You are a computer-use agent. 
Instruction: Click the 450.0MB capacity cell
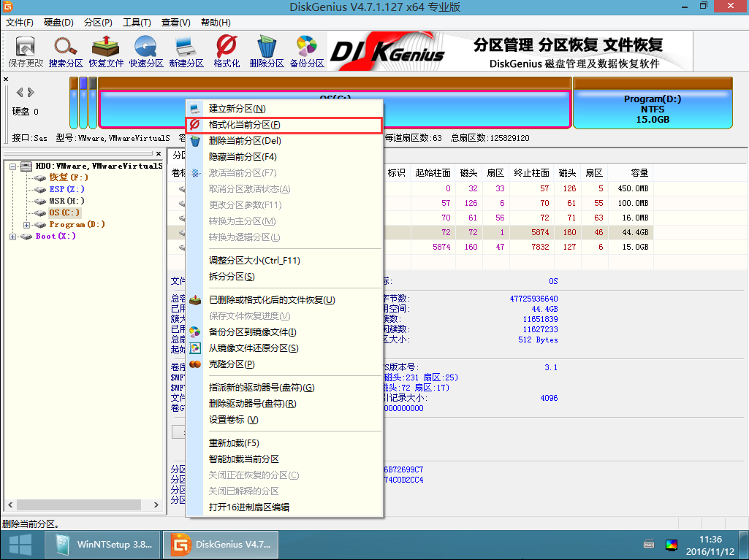(x=633, y=188)
